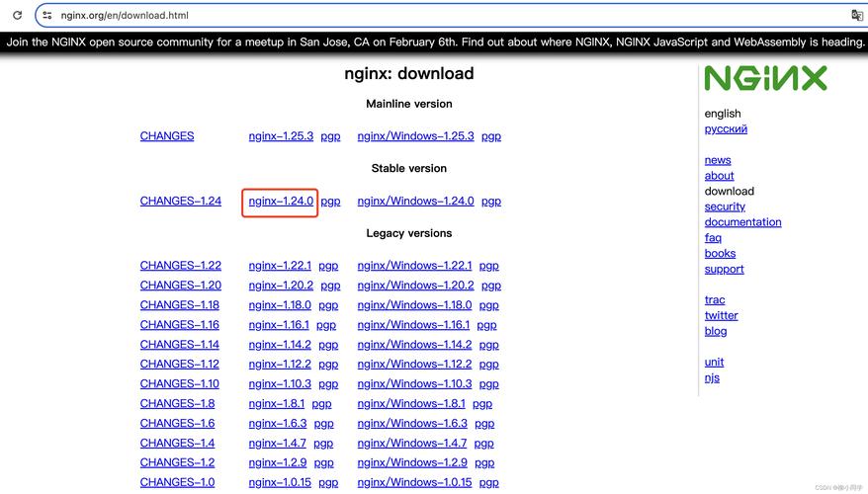Click the NGINX logo
Viewport: 868px width, 494px height.
(x=765, y=78)
